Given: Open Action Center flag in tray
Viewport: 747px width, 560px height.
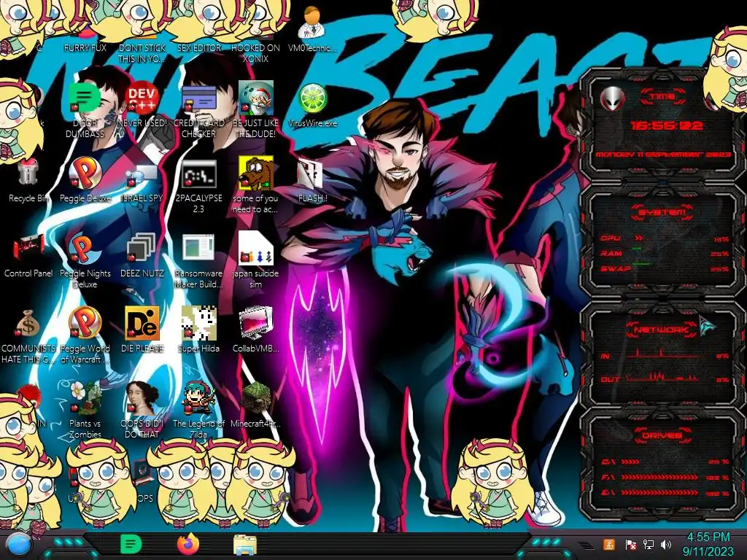Looking at the screenshot, I should (x=630, y=545).
